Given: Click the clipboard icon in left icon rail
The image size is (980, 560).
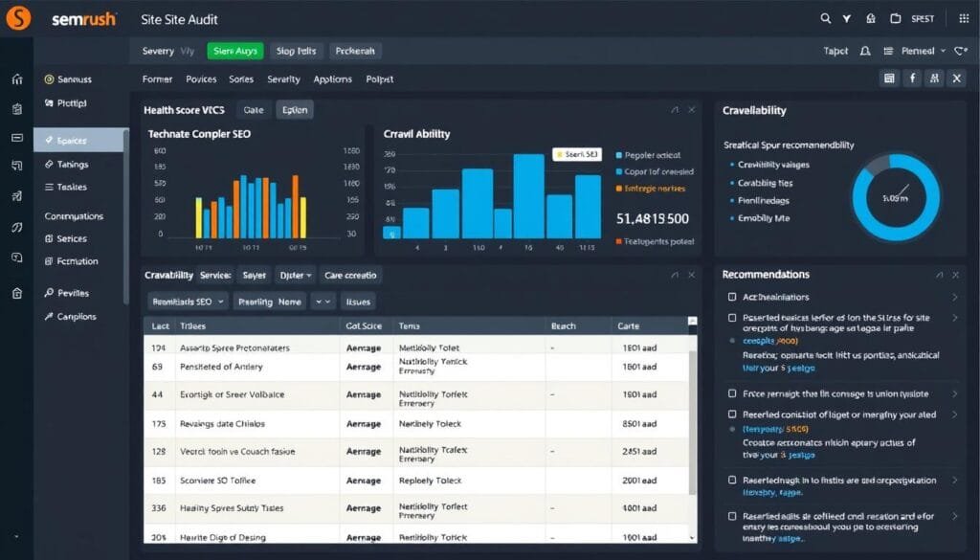Looking at the screenshot, I should [x=16, y=109].
